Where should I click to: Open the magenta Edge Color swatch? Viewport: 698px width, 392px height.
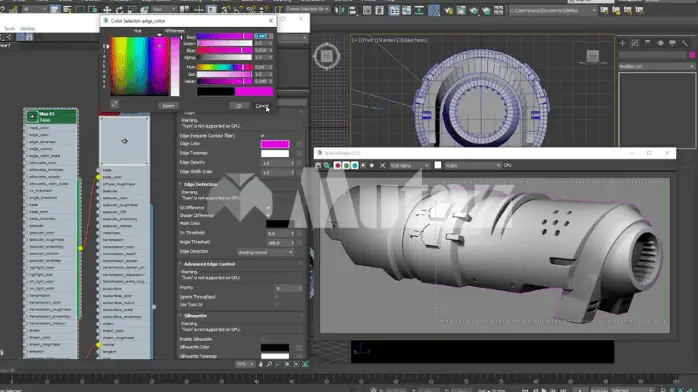tap(275, 144)
